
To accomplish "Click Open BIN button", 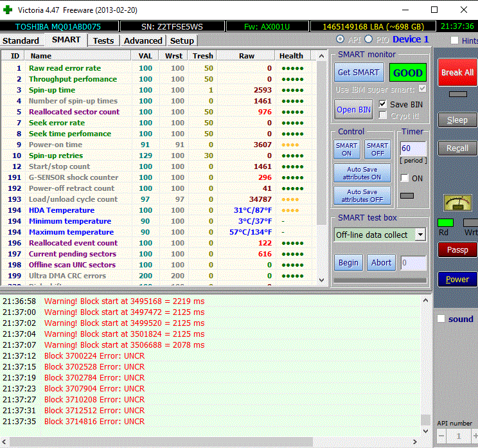I will (353, 109).
